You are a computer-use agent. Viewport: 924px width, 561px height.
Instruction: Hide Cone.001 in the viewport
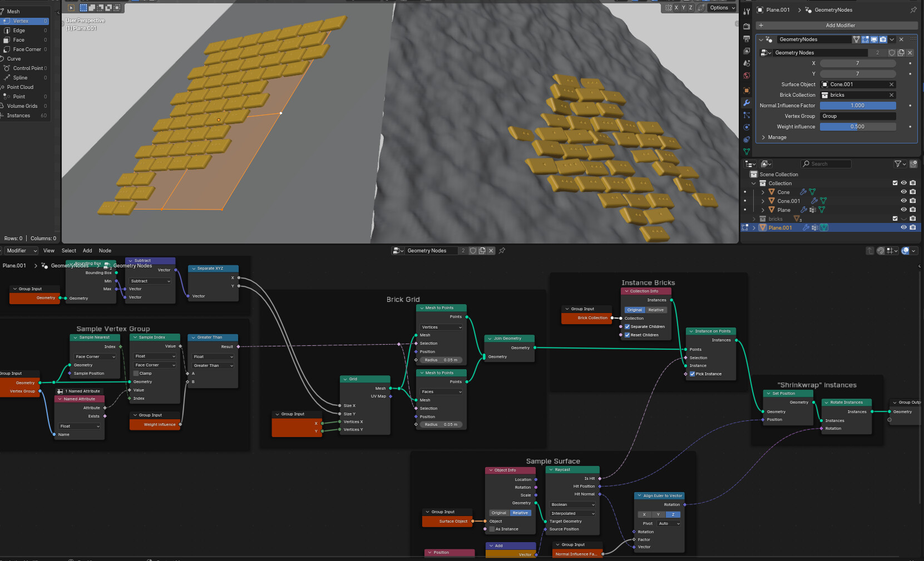click(x=903, y=201)
